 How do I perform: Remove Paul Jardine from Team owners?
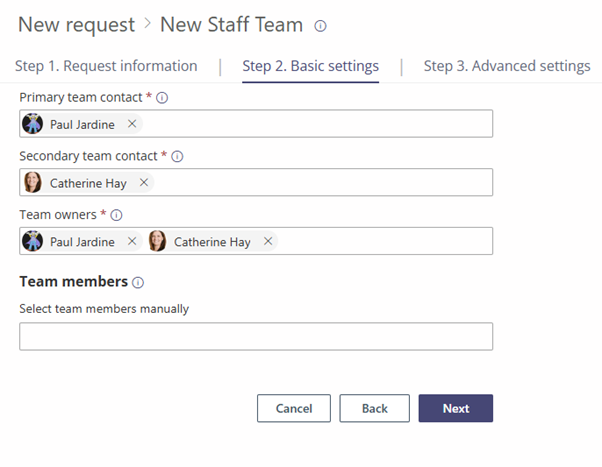(x=132, y=241)
